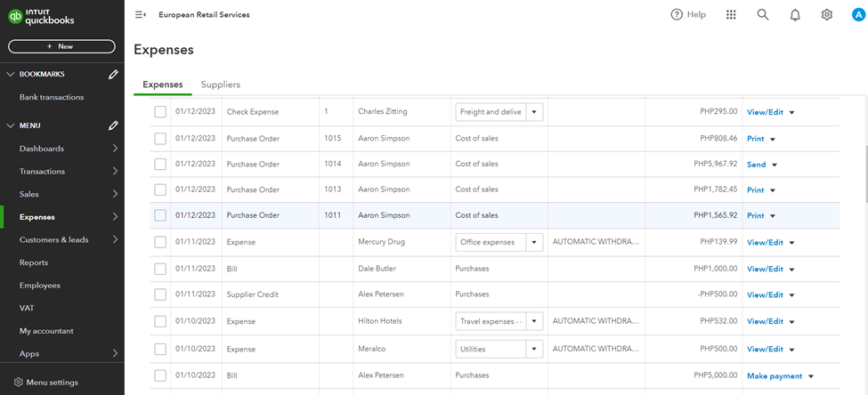
Task: Click Send for purchase order 1014
Action: (x=756, y=165)
